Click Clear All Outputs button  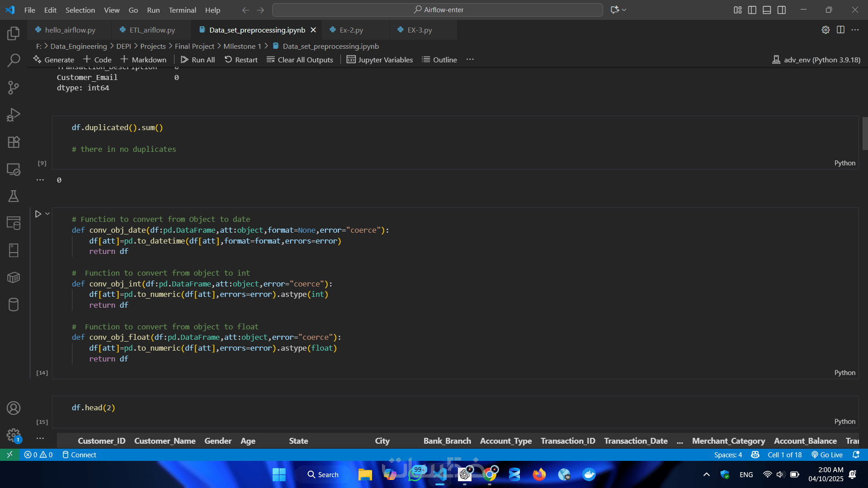coord(300,60)
